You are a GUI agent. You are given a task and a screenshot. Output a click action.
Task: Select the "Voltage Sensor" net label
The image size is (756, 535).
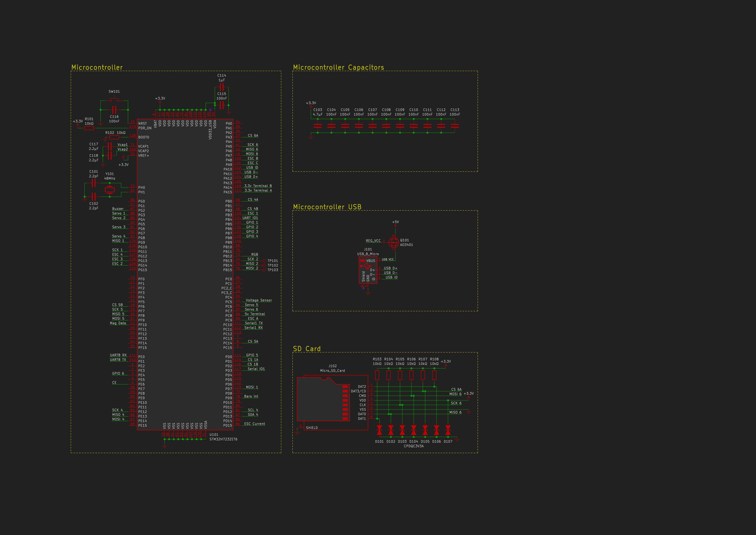click(259, 300)
